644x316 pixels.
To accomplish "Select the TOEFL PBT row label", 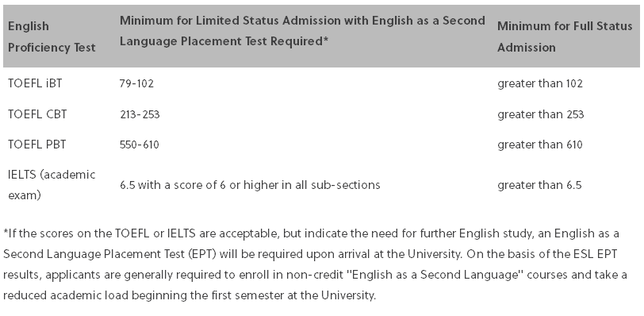I will [37, 145].
